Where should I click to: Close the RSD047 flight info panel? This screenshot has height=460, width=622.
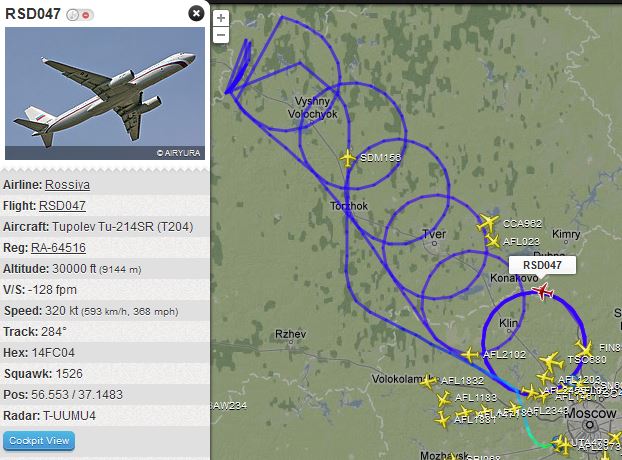[196, 13]
